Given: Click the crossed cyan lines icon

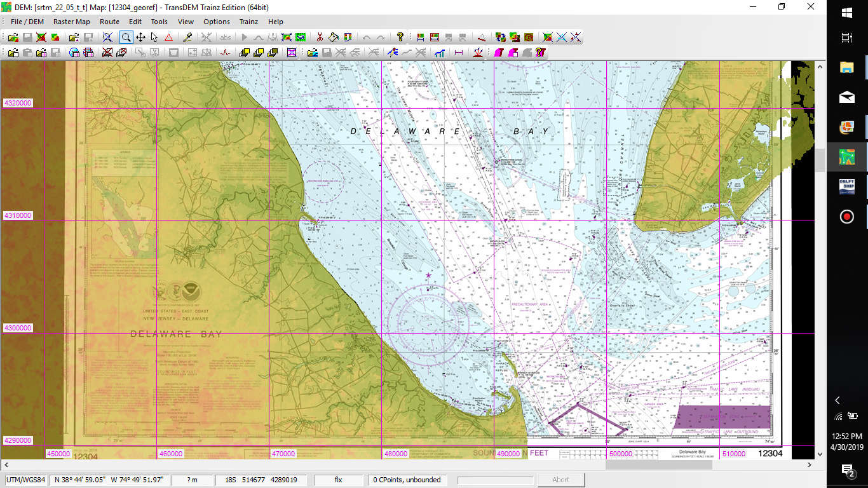Looking at the screenshot, I should point(562,37).
